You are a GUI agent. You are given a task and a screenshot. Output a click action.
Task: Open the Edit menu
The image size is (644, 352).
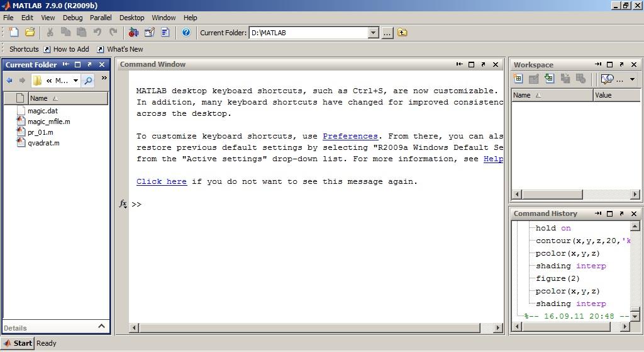27,18
